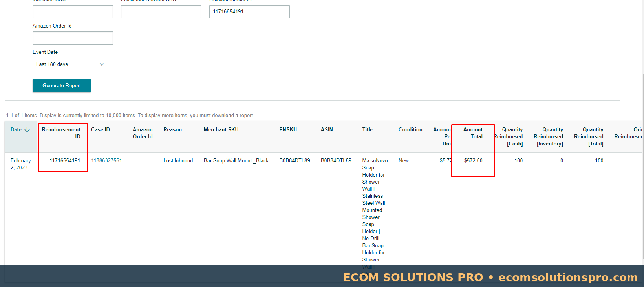Click the Quantity Reimbursed [Inventory] header
The width and height of the screenshot is (644, 287).
[x=549, y=136]
